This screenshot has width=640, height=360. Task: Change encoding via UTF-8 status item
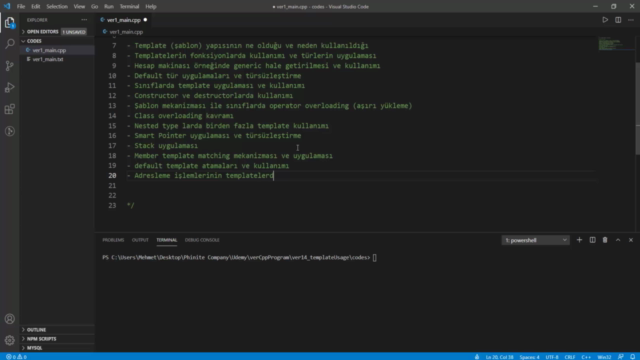click(x=551, y=357)
